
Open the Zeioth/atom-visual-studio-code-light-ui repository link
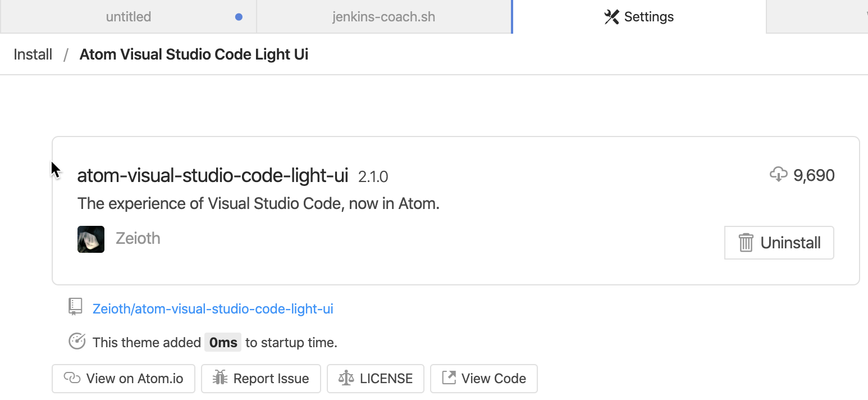[213, 308]
